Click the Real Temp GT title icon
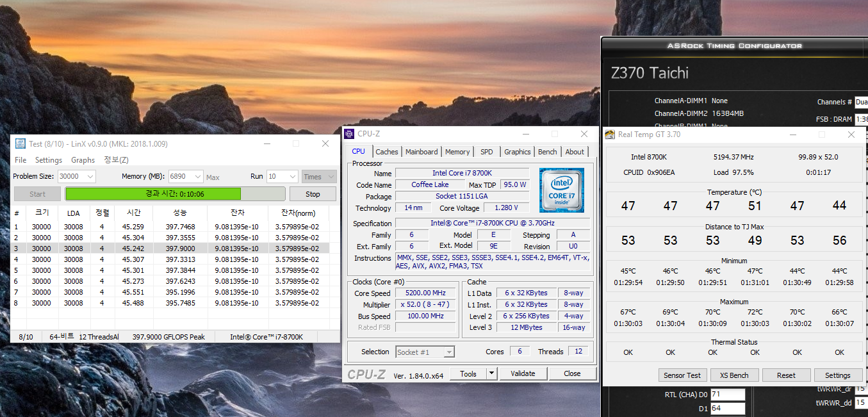868x417 pixels. click(610, 135)
